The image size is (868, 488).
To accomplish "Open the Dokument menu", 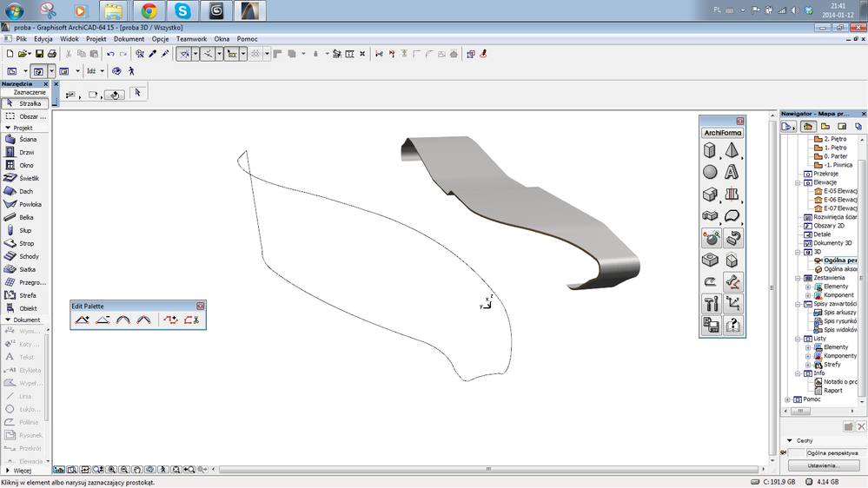I will click(x=129, y=39).
